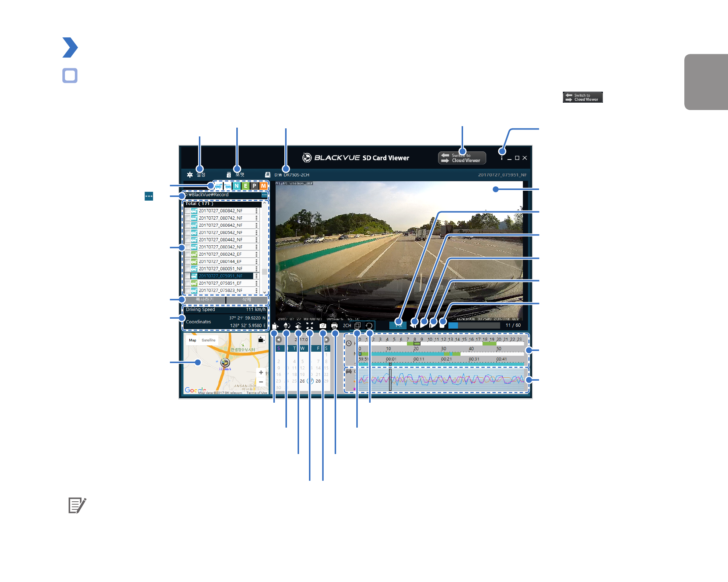Switch to the Satellite view tab
728x582 pixels.
[x=208, y=340]
